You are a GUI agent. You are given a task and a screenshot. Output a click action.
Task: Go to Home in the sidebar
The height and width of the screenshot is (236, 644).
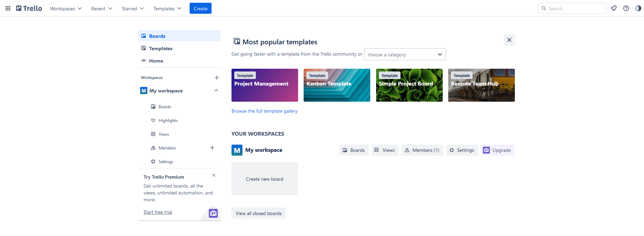[179, 60]
